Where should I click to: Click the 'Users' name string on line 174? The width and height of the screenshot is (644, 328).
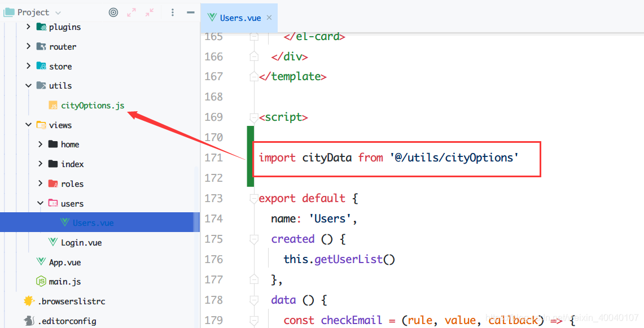pyautogui.click(x=330, y=218)
